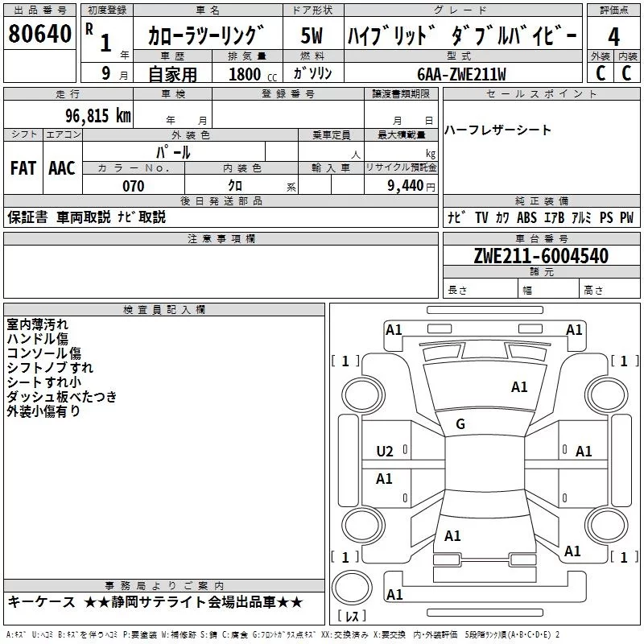Click G mark on the windshield diagram
The image size is (644, 644).
pyautogui.click(x=460, y=424)
